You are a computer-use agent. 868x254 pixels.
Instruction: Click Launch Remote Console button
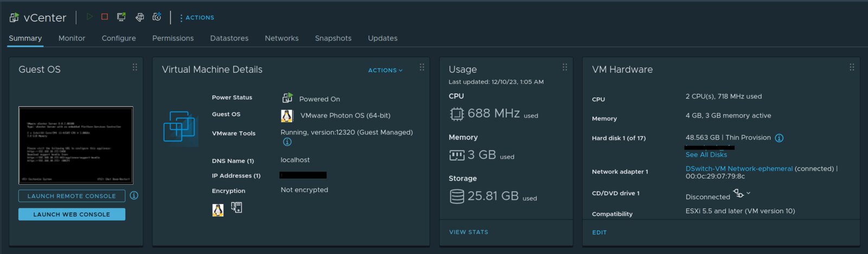72,196
